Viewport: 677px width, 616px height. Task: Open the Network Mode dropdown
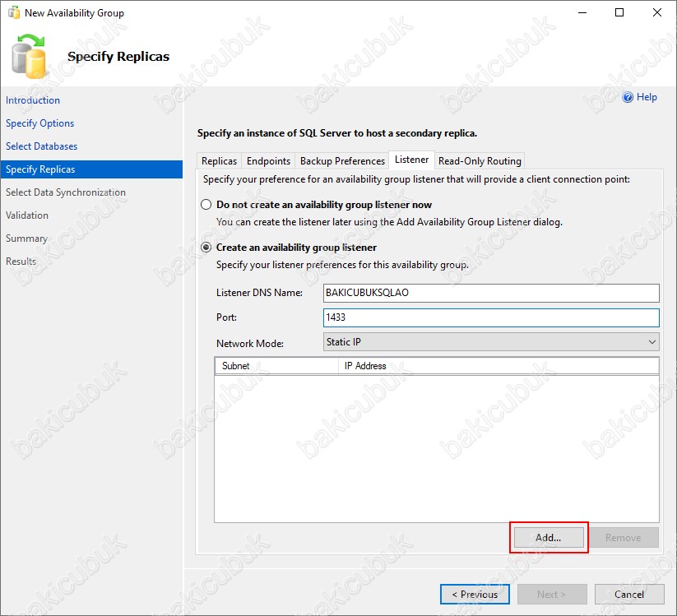pos(492,342)
